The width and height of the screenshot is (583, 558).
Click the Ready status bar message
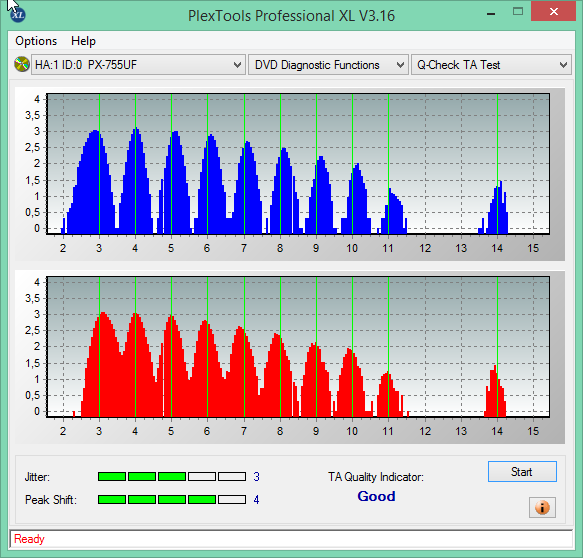click(x=29, y=539)
